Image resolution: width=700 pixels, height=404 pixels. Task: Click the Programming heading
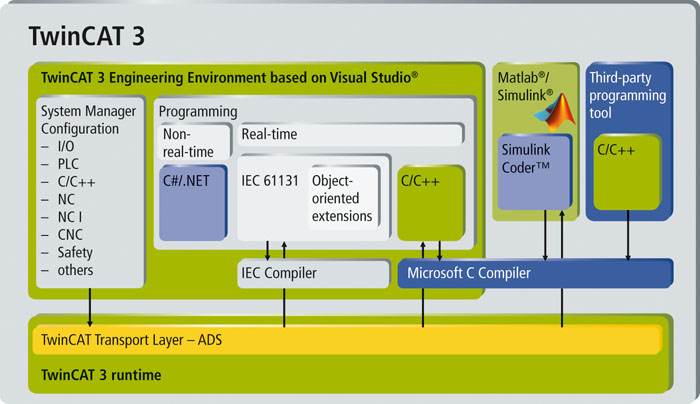(198, 112)
